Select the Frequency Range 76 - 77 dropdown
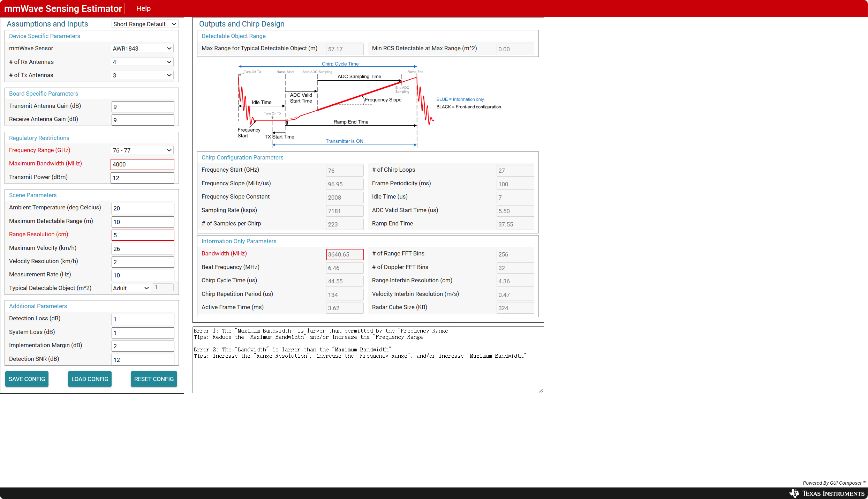The width and height of the screenshot is (868, 499). coord(142,150)
